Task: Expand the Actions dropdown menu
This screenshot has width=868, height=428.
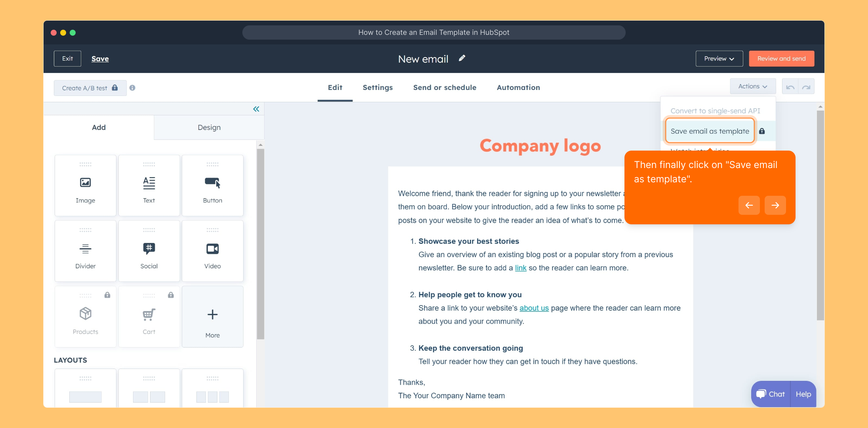Action: click(x=752, y=86)
